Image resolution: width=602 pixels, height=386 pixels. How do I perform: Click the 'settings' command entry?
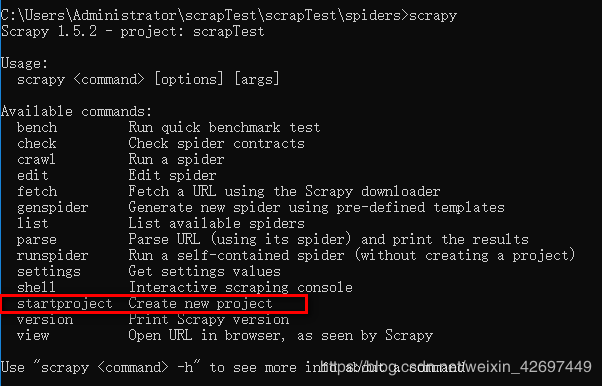pos(49,272)
